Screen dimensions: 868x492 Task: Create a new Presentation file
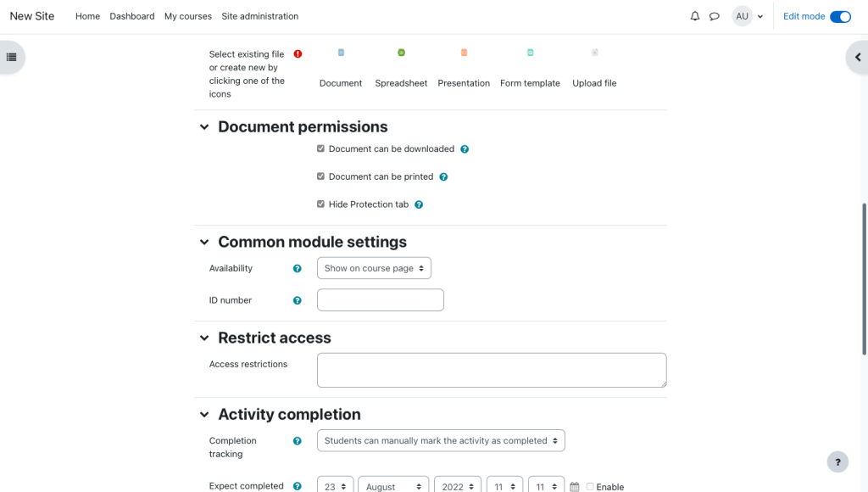click(464, 52)
